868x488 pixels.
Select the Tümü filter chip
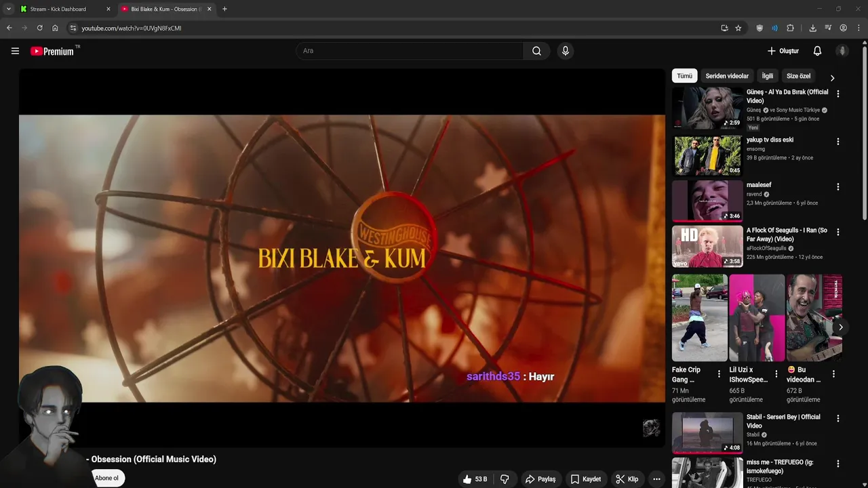[x=684, y=76]
